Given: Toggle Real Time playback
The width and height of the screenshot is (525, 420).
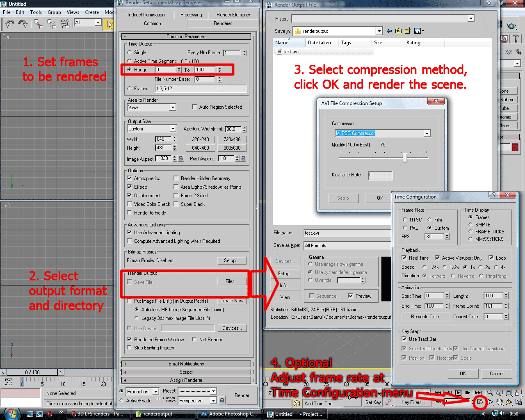Looking at the screenshot, I should (404, 258).
